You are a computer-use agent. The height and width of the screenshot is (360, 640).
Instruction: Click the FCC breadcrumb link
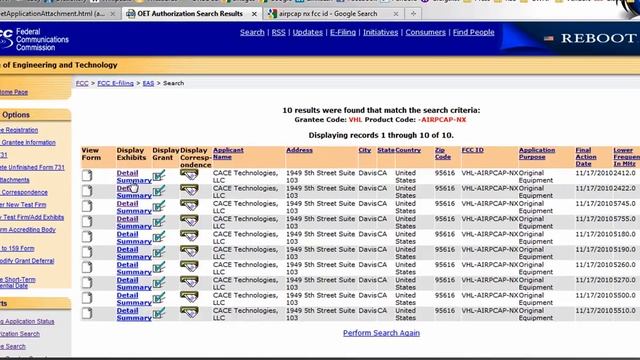[82, 83]
